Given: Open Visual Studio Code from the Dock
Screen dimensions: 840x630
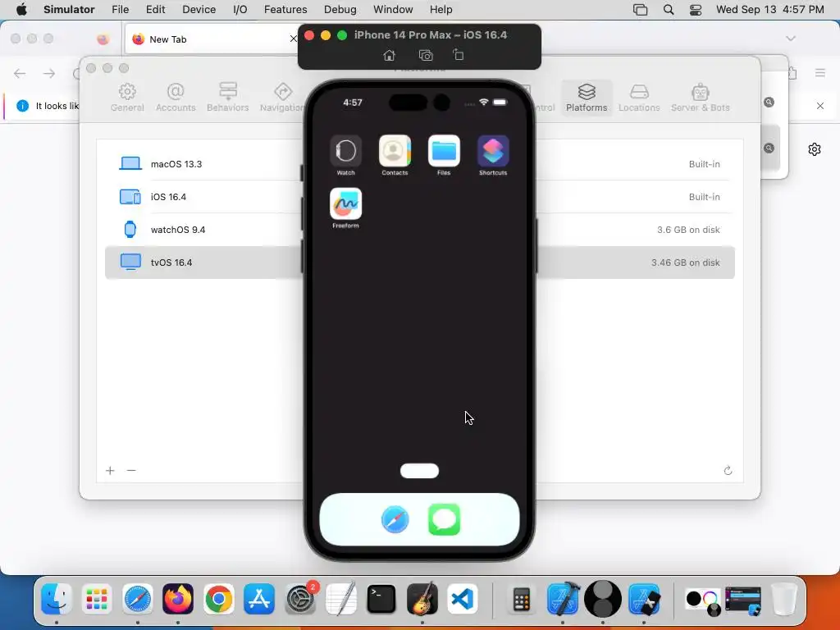Looking at the screenshot, I should [x=463, y=598].
